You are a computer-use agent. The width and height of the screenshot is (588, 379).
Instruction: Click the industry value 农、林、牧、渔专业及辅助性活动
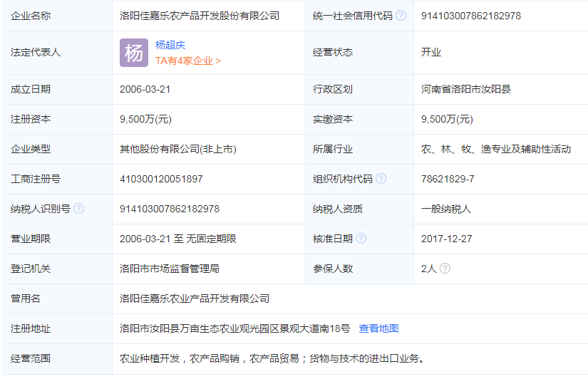[496, 149]
